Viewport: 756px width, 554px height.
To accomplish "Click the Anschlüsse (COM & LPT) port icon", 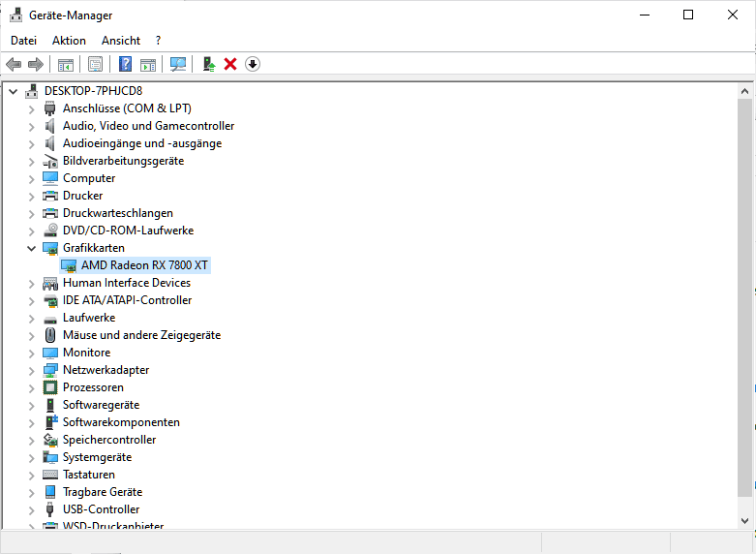I will coord(49,108).
